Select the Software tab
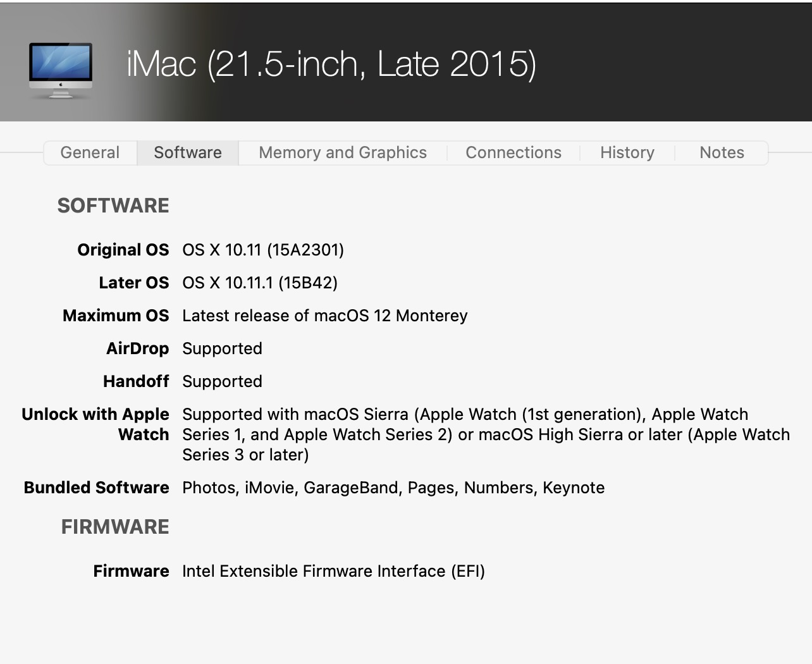The width and height of the screenshot is (812, 664). pyautogui.click(x=188, y=152)
